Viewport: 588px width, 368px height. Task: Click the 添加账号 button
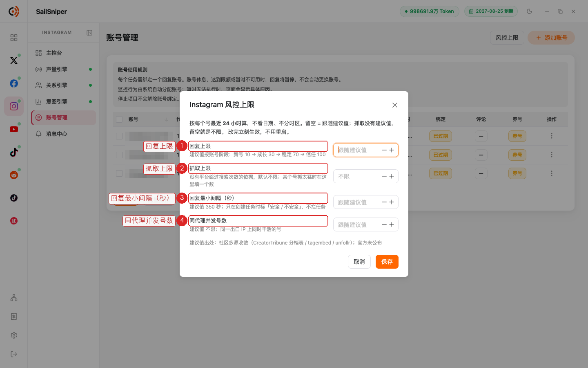(551, 38)
